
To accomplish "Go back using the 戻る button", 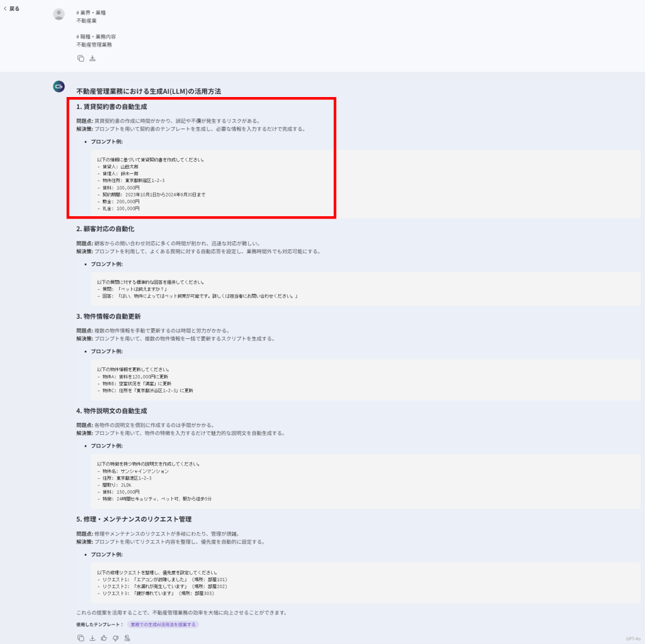I will 12,9.
